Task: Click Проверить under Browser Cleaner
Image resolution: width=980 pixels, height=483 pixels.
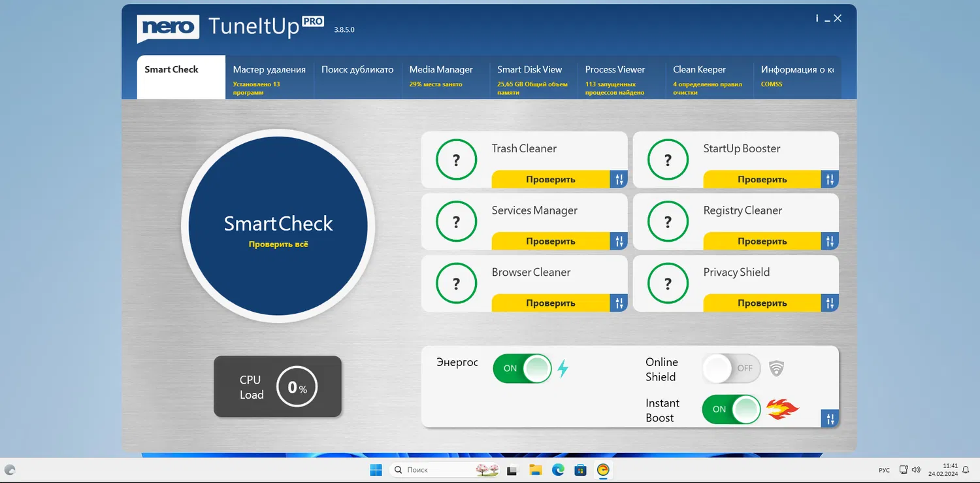Action: click(x=551, y=303)
